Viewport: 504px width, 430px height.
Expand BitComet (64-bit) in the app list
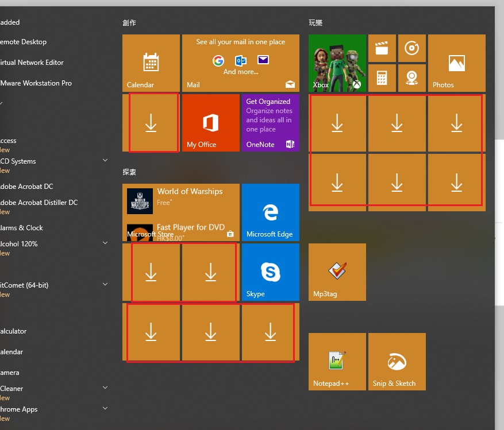click(105, 284)
